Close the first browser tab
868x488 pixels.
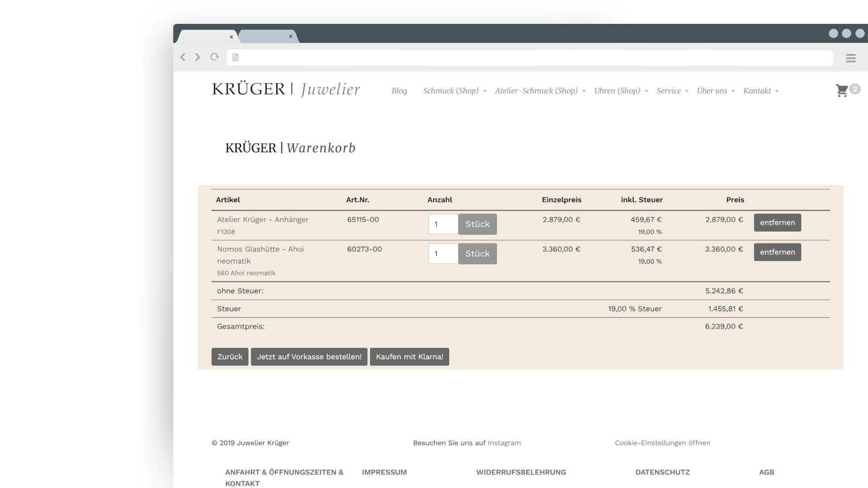click(231, 37)
